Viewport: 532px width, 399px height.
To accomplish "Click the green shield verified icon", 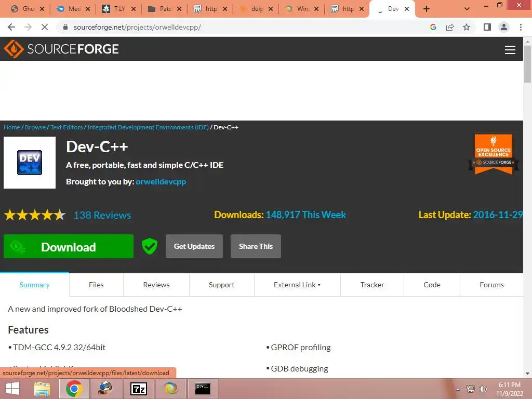I will click(149, 246).
